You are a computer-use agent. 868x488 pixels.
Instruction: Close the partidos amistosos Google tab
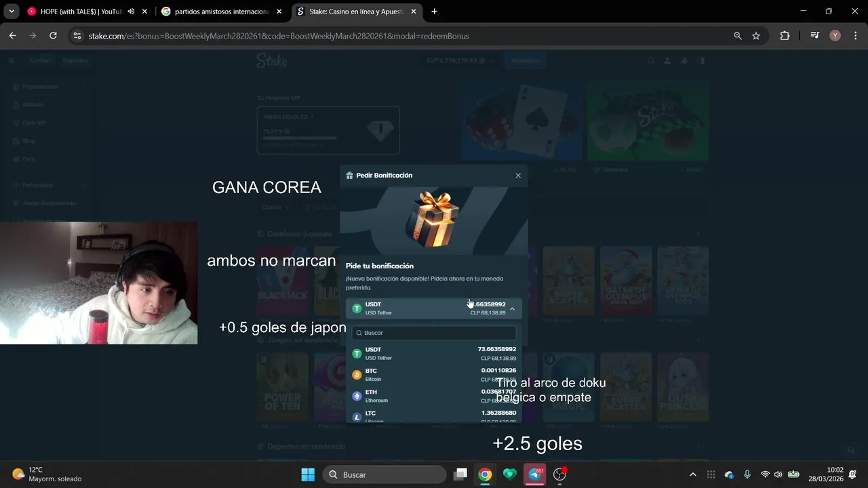coord(279,12)
